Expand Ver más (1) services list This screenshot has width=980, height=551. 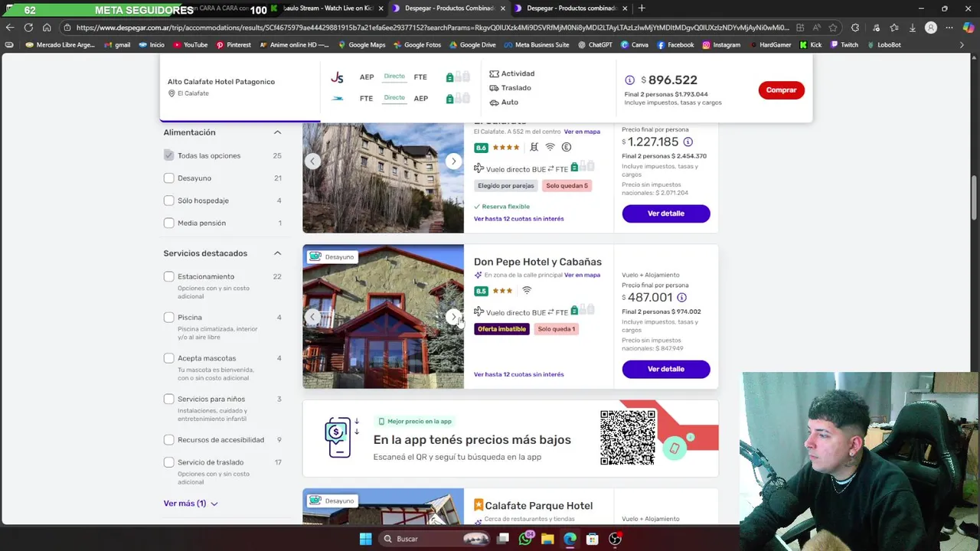191,504
